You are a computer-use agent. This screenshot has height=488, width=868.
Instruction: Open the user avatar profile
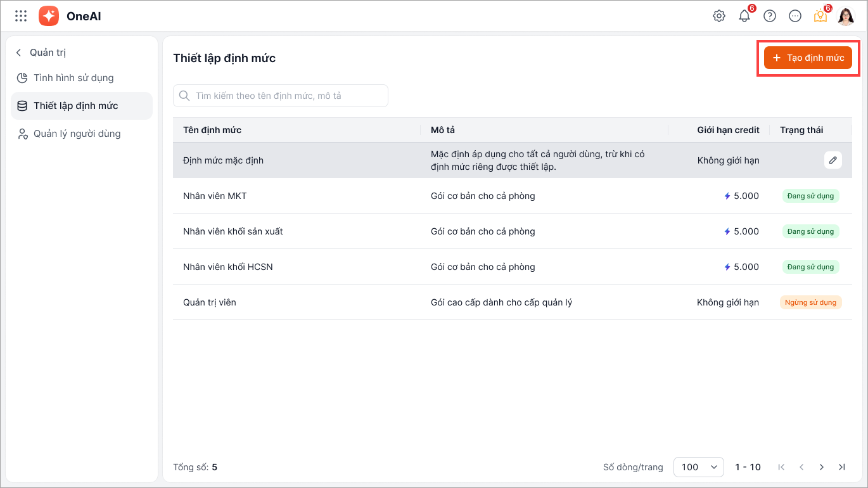coord(846,16)
